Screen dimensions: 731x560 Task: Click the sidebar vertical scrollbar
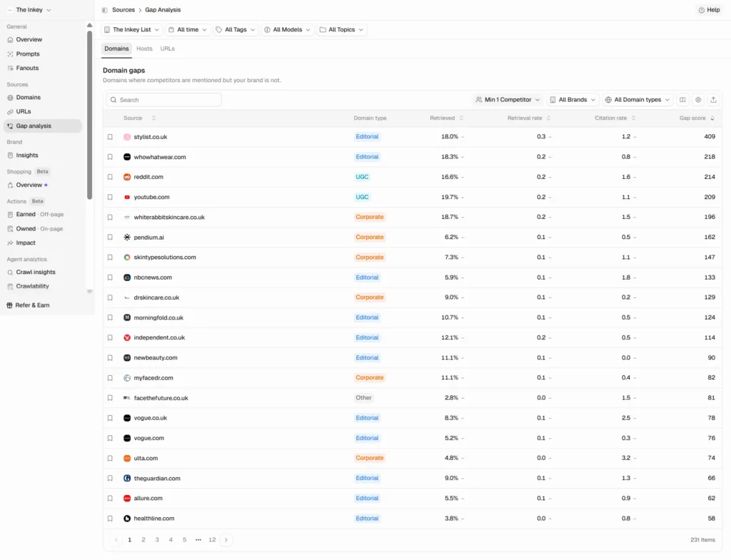pos(89,114)
